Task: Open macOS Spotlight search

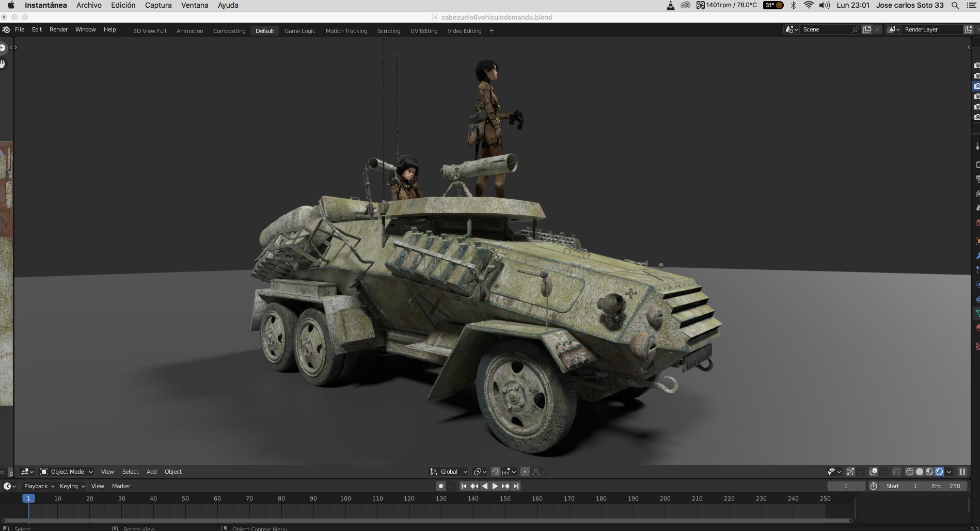Action: (955, 5)
